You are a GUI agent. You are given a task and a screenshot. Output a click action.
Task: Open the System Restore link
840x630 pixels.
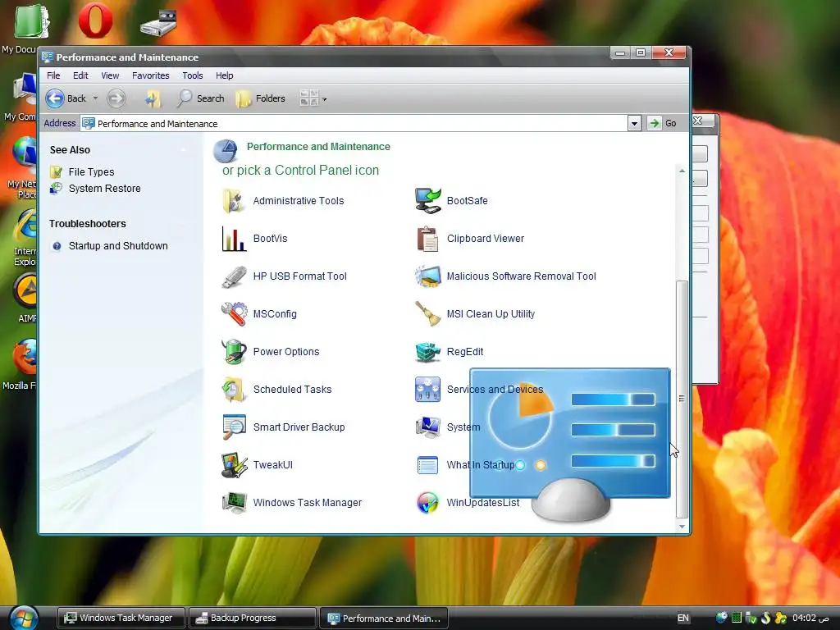[104, 189]
